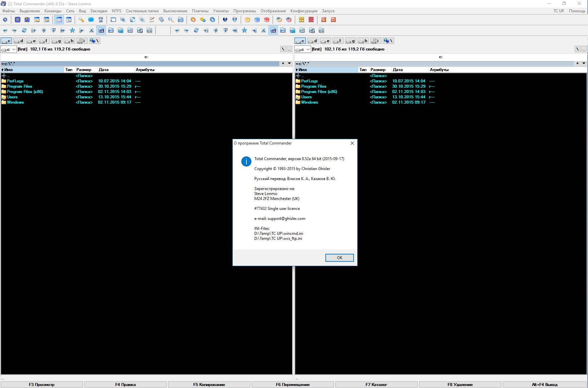Go back in right panel history
588x388 pixels.
177,30
